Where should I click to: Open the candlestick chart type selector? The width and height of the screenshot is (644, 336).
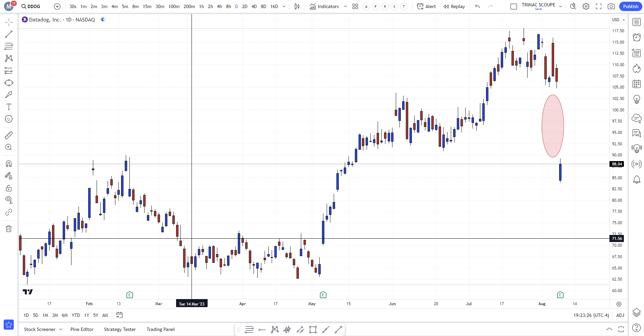pos(297,6)
